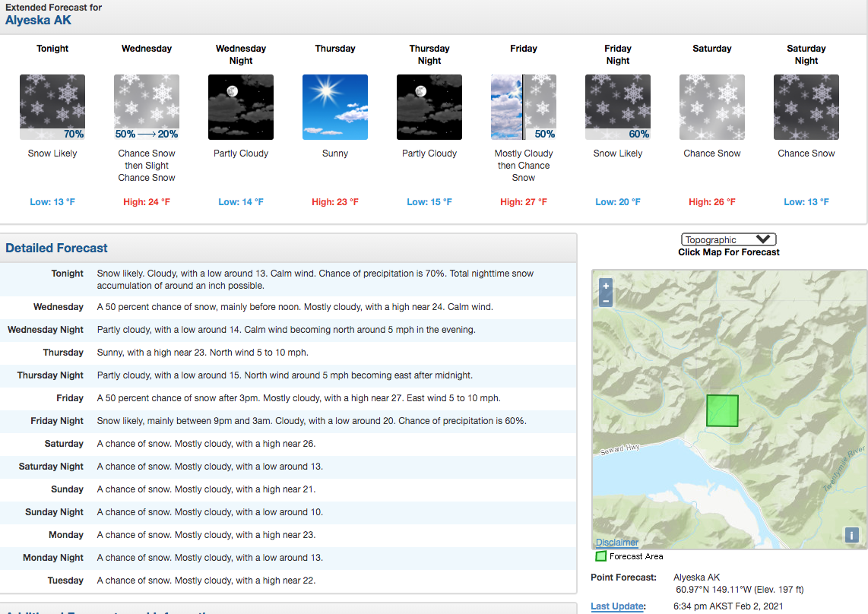The width and height of the screenshot is (868, 614).
Task: Open the map info button
Action: pos(851,535)
